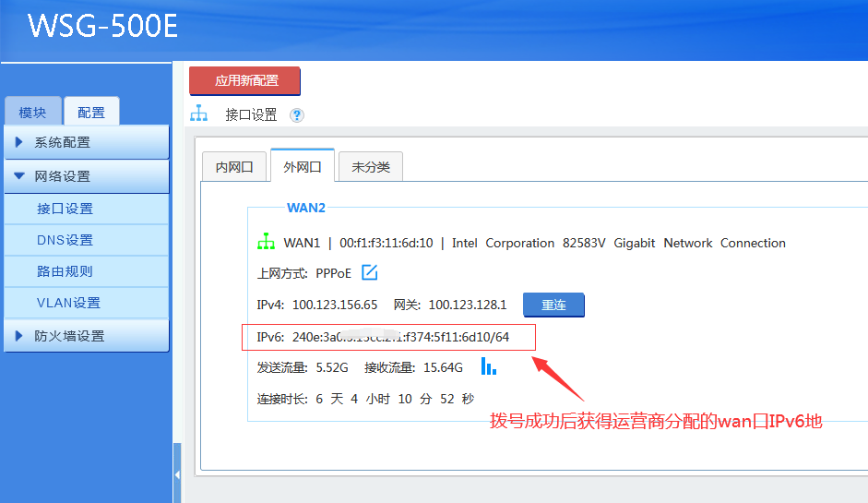Screen dimensions: 868x503
Task: Open VLAN设置 in the sidebar
Action: click(x=68, y=303)
